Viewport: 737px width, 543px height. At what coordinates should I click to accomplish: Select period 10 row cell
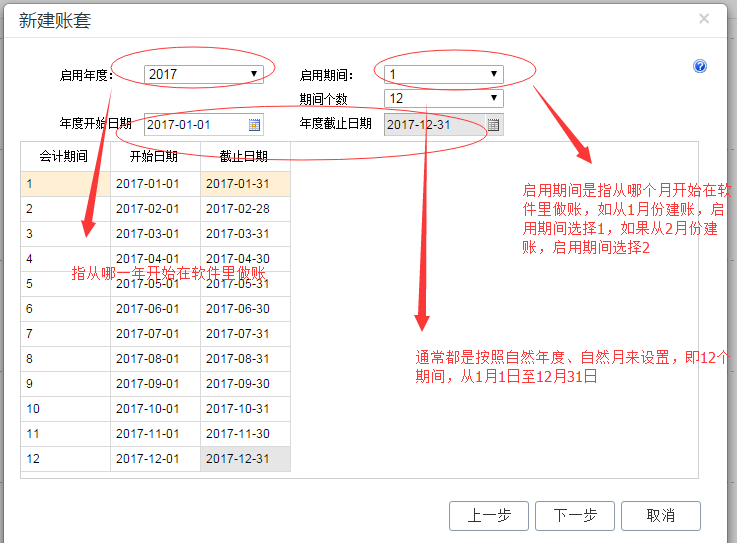(x=65, y=409)
